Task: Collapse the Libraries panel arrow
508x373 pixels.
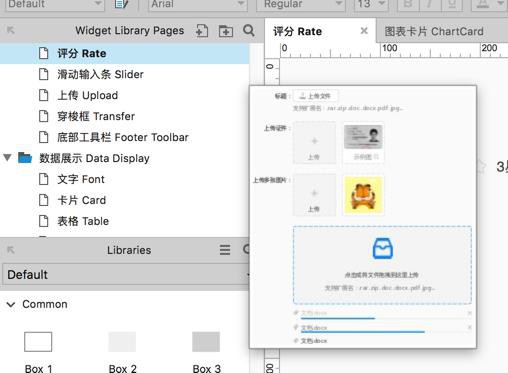Action: (11, 250)
